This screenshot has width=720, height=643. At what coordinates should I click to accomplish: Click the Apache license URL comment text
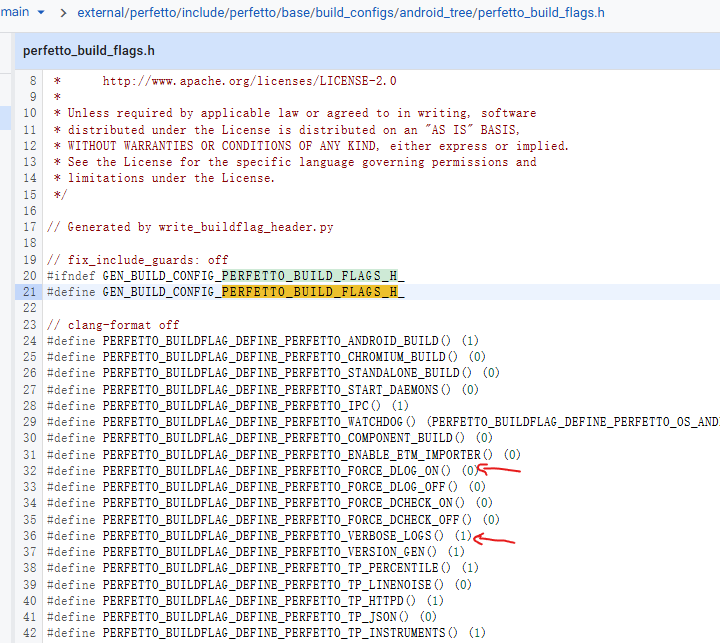[249, 81]
